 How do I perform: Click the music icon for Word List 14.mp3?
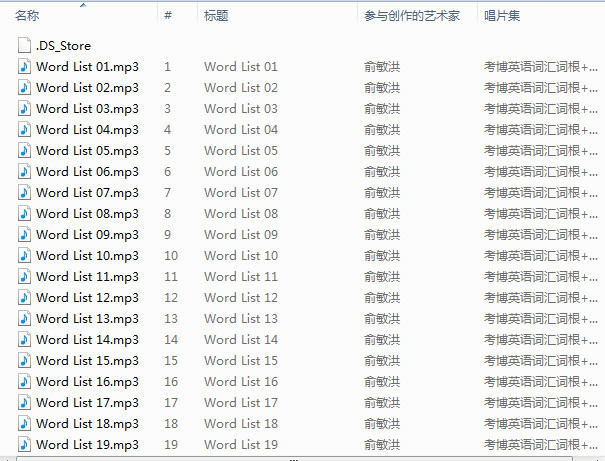click(24, 339)
